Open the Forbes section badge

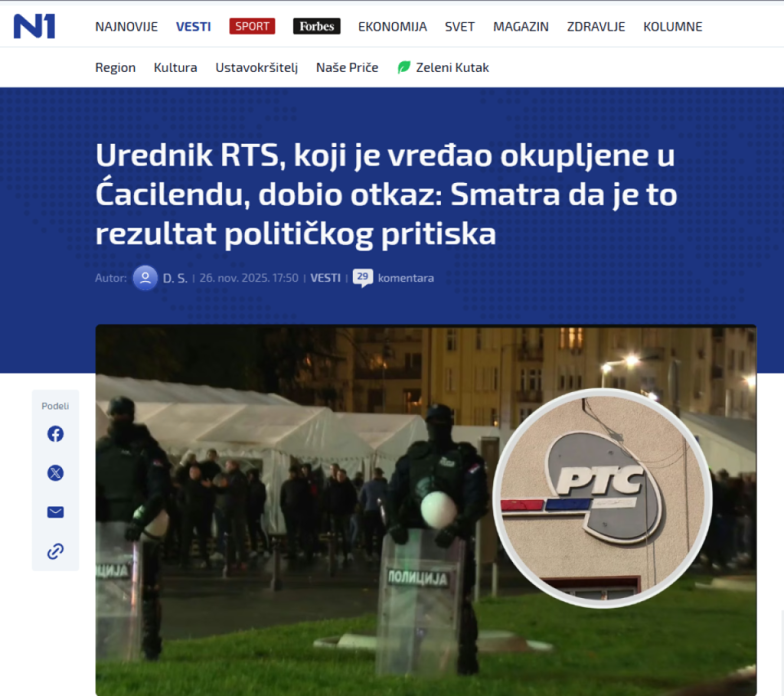tap(316, 26)
